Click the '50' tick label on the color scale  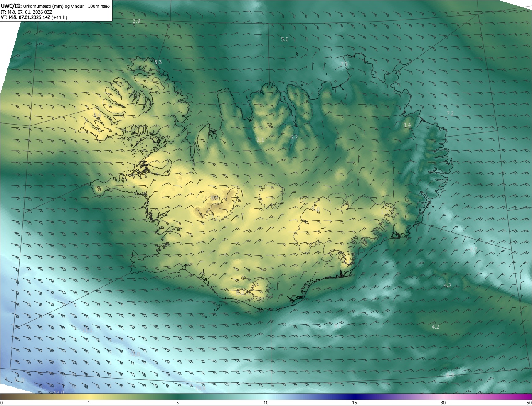pyautogui.click(x=529, y=403)
